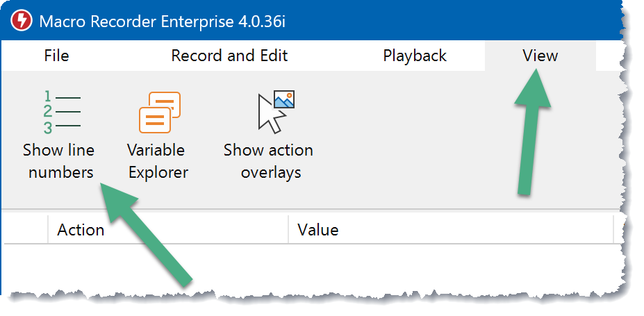644x316 pixels.
Task: Click the Value column header
Action: click(x=317, y=230)
